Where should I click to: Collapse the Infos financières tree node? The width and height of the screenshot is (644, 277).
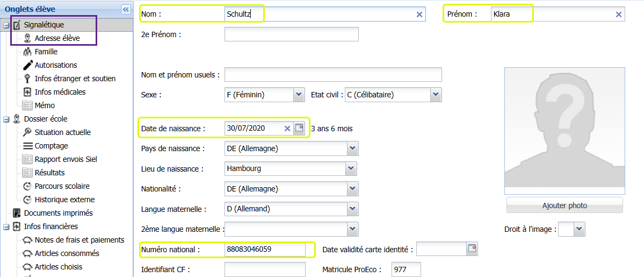[6, 227]
